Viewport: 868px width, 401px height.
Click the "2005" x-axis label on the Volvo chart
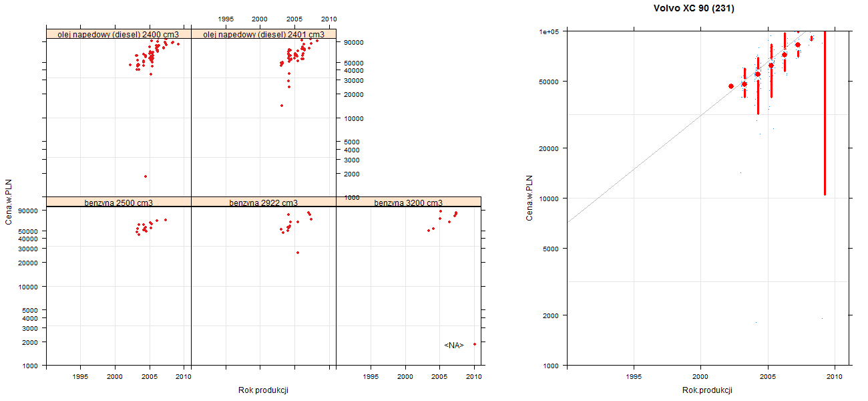768,377
